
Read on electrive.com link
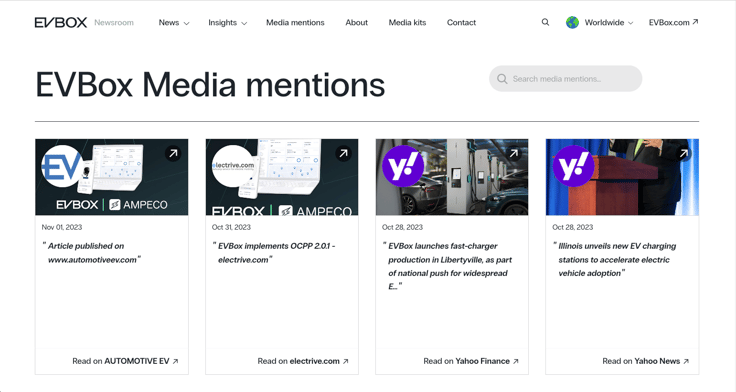303,361
